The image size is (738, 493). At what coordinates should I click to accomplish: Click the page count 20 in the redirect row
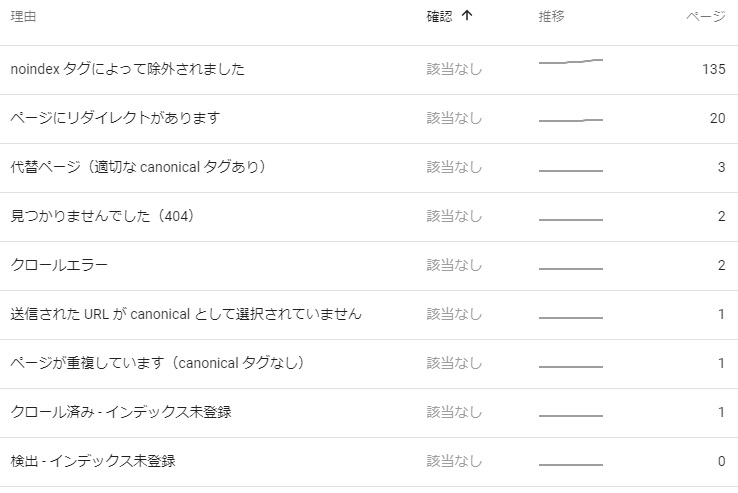coord(717,118)
